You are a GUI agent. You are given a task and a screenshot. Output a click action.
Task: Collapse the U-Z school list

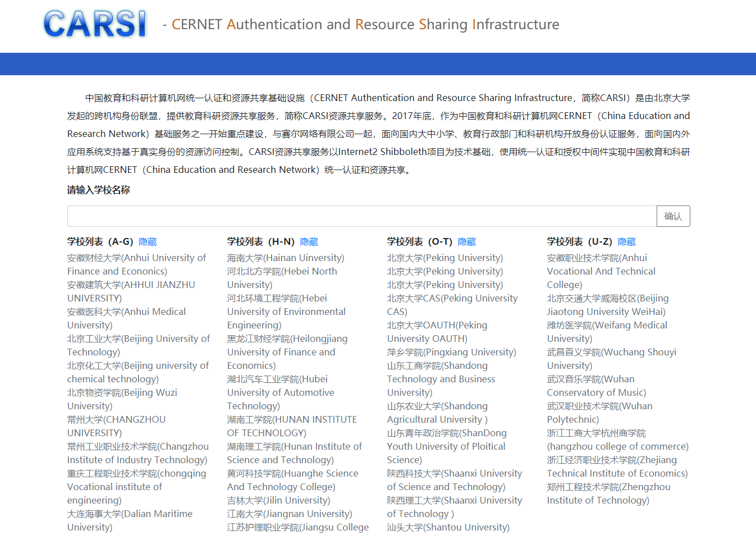pyautogui.click(x=626, y=242)
